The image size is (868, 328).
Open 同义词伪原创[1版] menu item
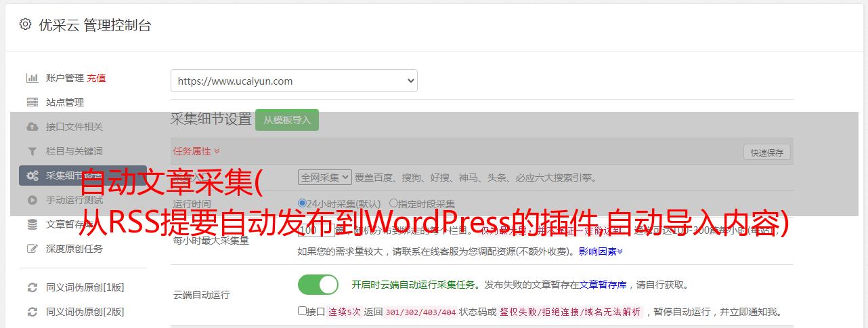click(85, 287)
